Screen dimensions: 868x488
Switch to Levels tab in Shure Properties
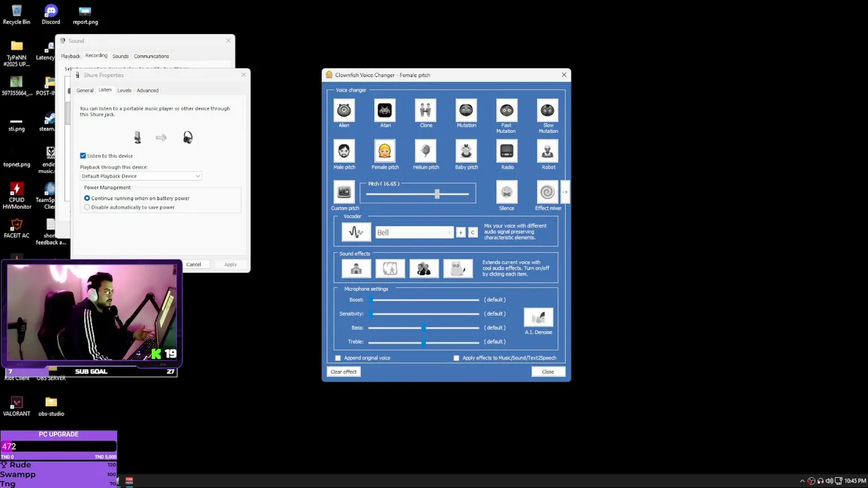click(x=124, y=90)
